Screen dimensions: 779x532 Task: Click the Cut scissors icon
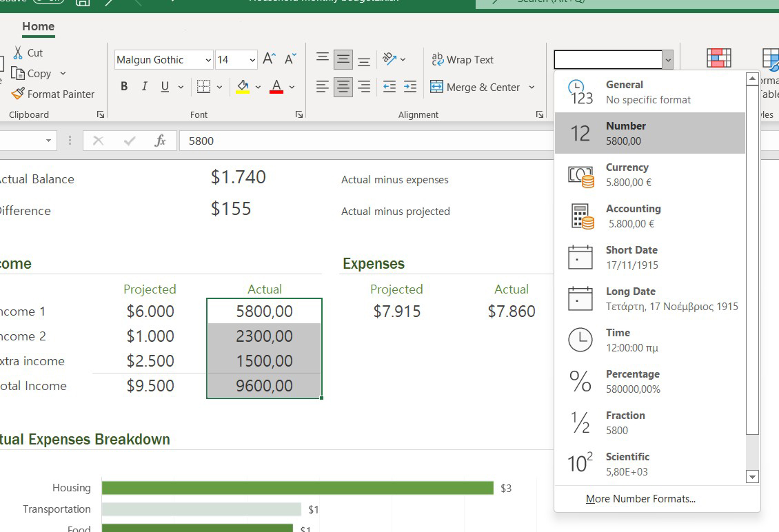(18, 52)
